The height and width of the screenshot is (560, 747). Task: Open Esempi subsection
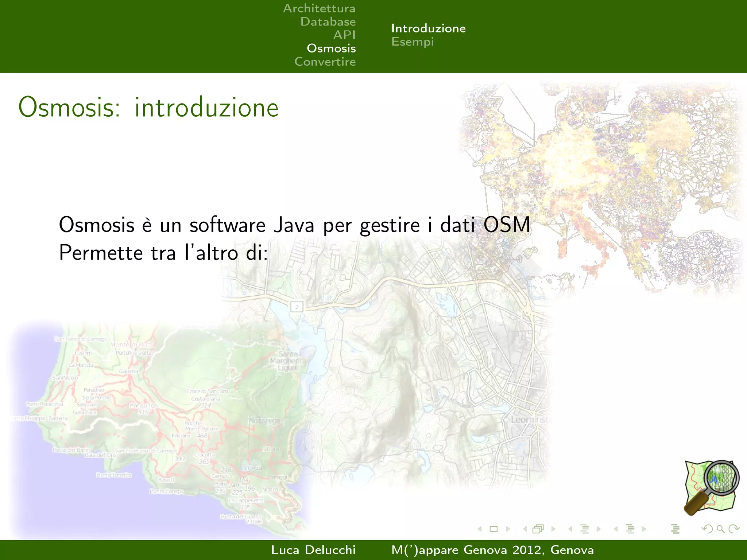(x=413, y=42)
